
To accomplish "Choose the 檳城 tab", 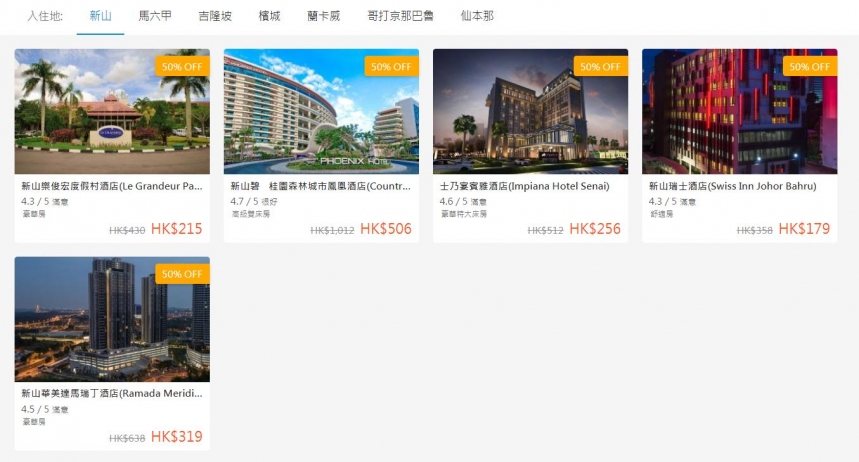I will coord(270,16).
